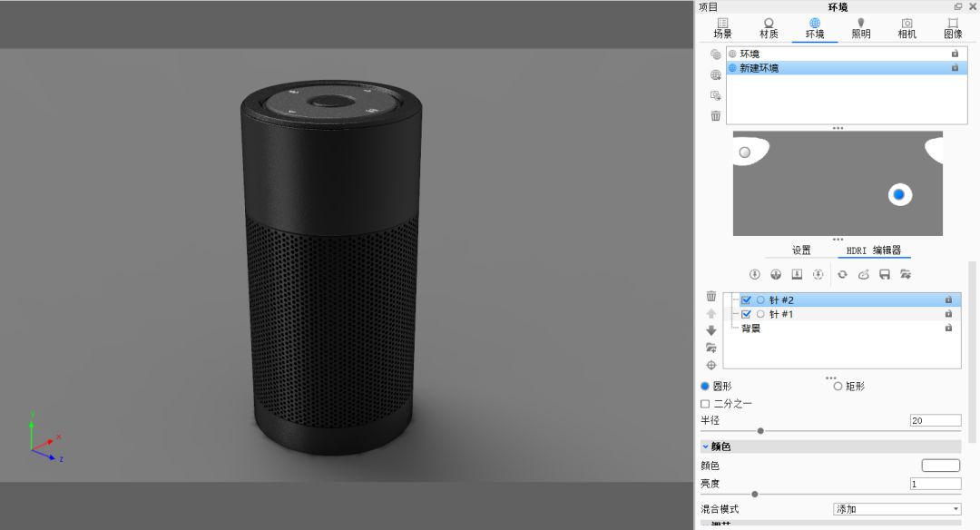The width and height of the screenshot is (980, 530).
Task: Open the 图像 (Image) tab
Action: [x=953, y=29]
